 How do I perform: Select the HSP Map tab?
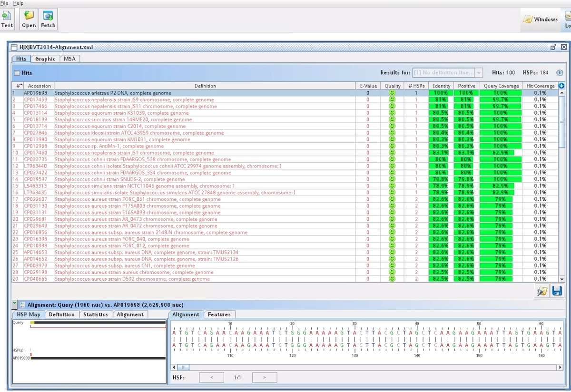[29, 314]
